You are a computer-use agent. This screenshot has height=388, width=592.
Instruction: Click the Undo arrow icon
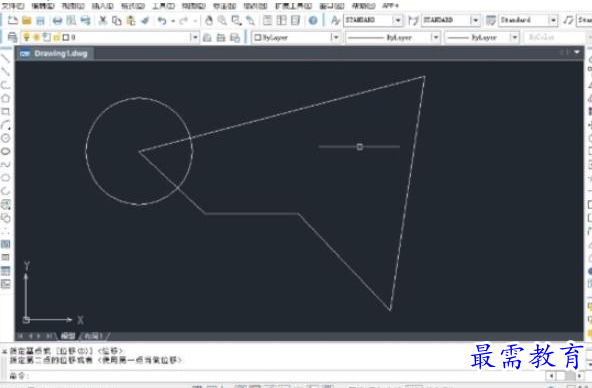click(162, 20)
